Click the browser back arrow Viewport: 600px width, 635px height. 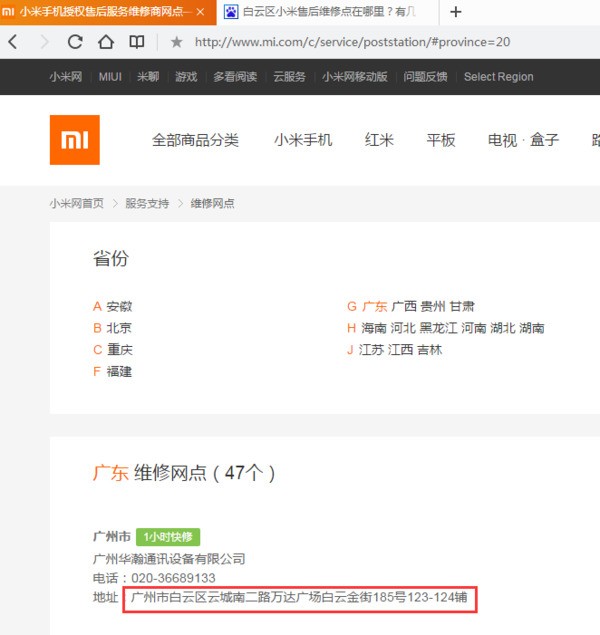pyautogui.click(x=13, y=42)
